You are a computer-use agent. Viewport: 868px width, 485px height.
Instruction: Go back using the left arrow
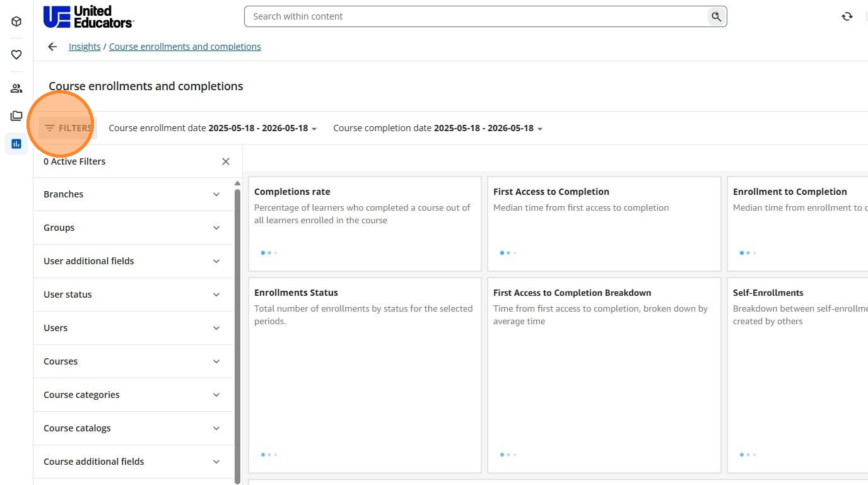52,47
